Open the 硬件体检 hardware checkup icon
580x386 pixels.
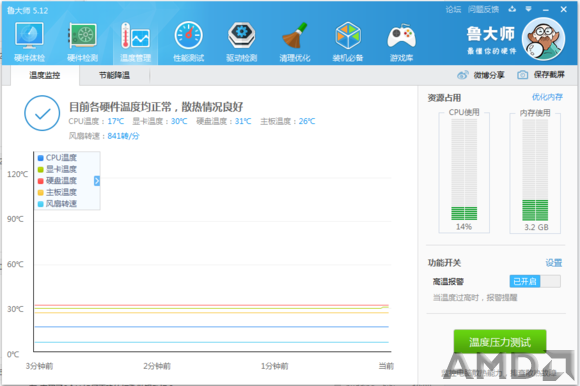point(29,42)
